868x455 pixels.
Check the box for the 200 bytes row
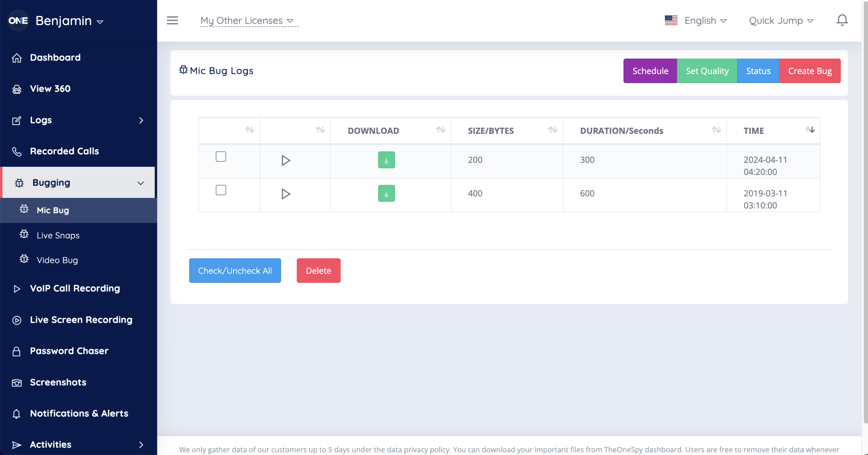(x=221, y=157)
